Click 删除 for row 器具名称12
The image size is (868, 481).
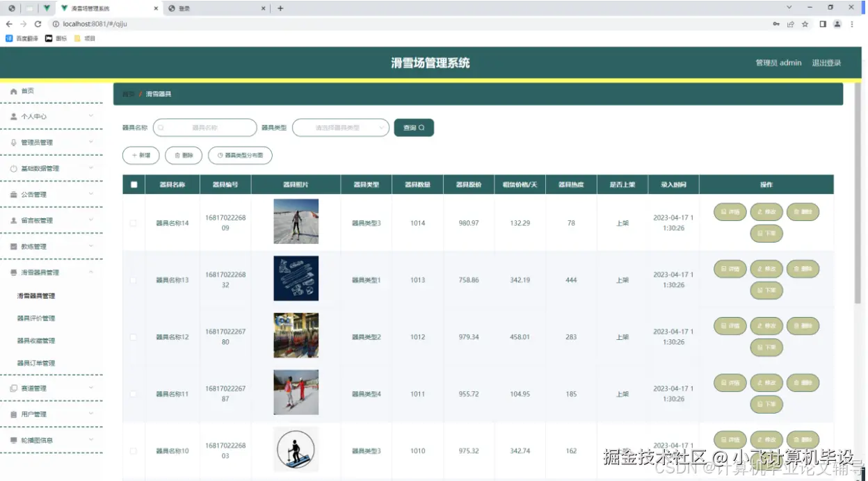pos(803,325)
